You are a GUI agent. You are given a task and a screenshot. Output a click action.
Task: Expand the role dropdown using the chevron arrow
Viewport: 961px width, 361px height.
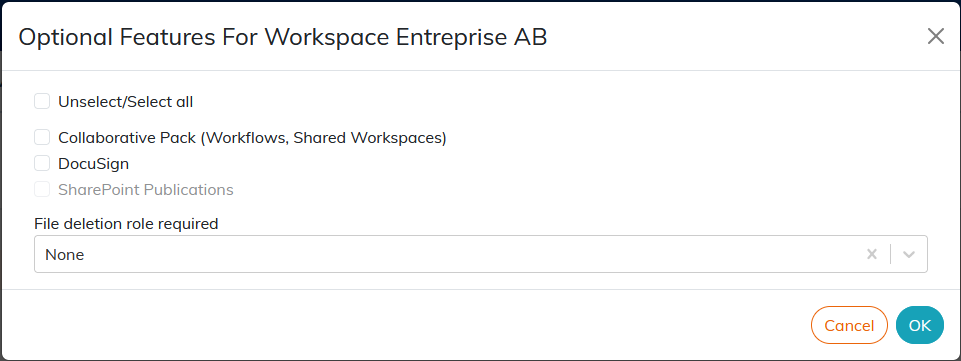click(909, 254)
